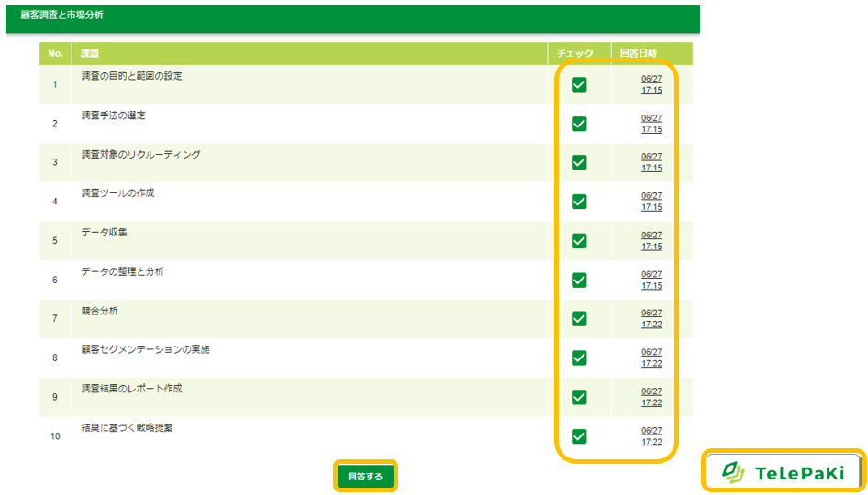The height and width of the screenshot is (495, 868).
Task: Toggle the 調査結果のレポート作成 checkbox
Action: (579, 396)
